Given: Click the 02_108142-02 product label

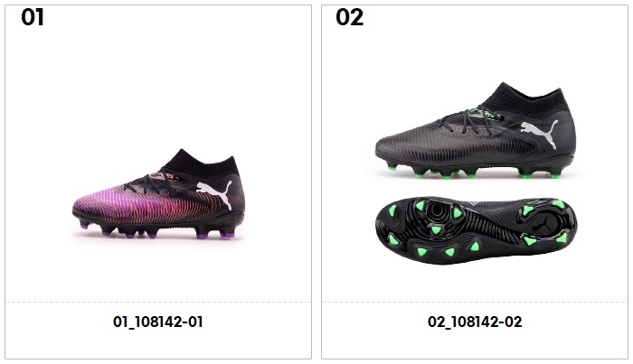Looking at the screenshot, I should [475, 322].
